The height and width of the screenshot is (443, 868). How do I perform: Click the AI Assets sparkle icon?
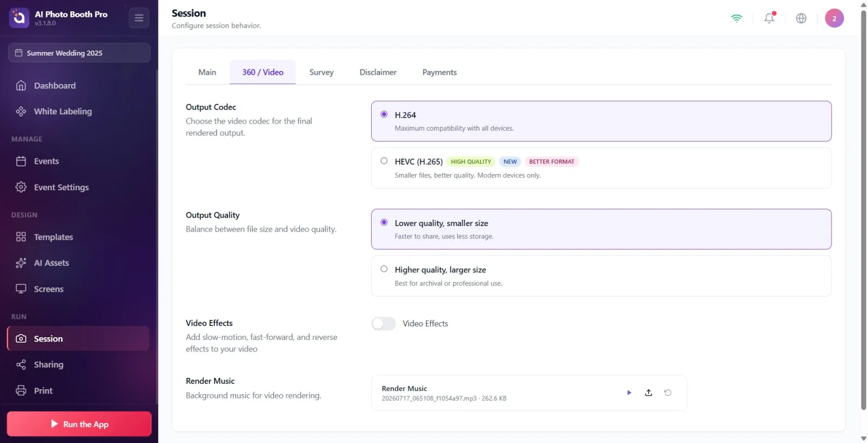(x=21, y=263)
